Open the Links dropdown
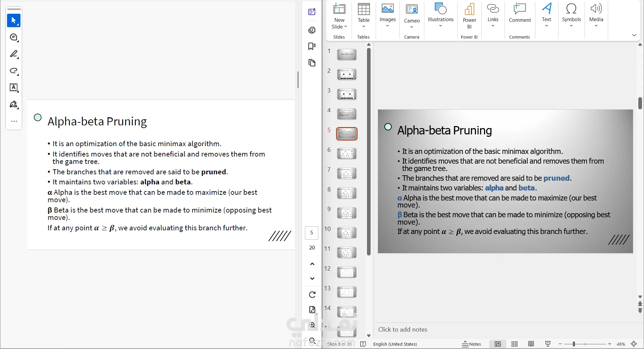The width and height of the screenshot is (644, 349). coord(493,26)
